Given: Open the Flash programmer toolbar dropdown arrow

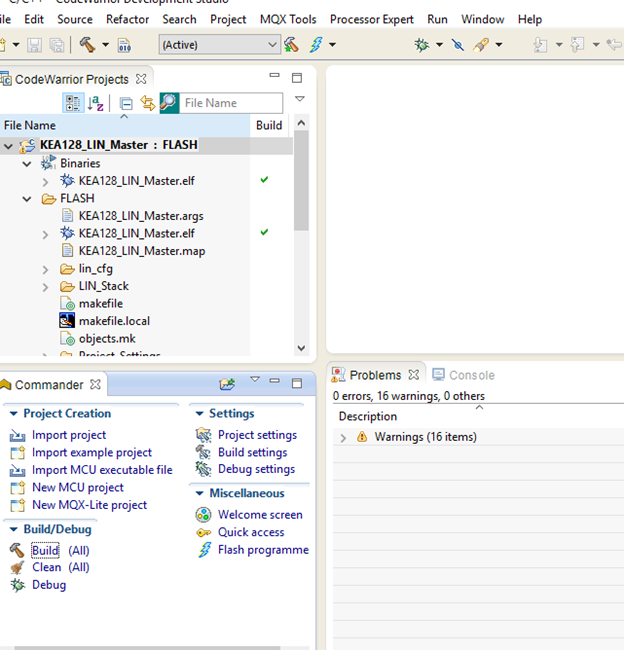Looking at the screenshot, I should point(333,45).
